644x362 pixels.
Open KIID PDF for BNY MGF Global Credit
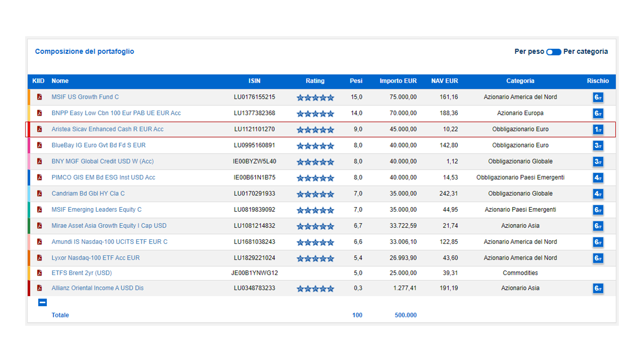point(39,161)
